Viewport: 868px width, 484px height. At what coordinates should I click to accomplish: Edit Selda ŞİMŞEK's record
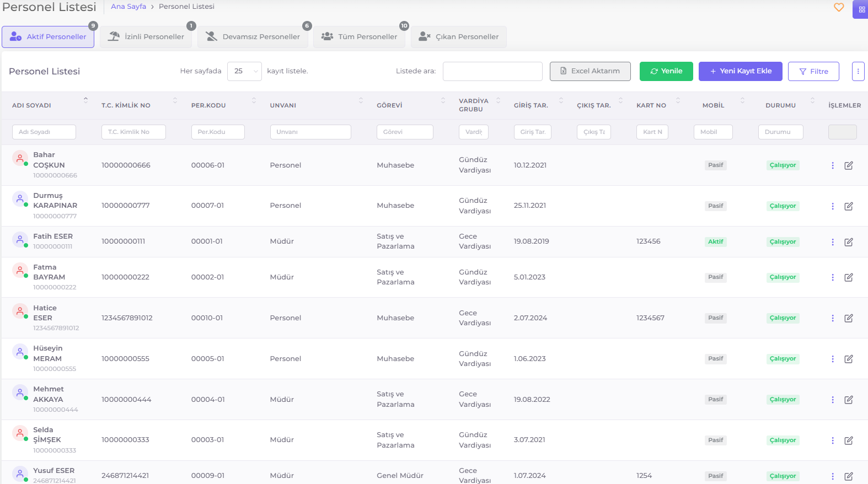coord(849,440)
